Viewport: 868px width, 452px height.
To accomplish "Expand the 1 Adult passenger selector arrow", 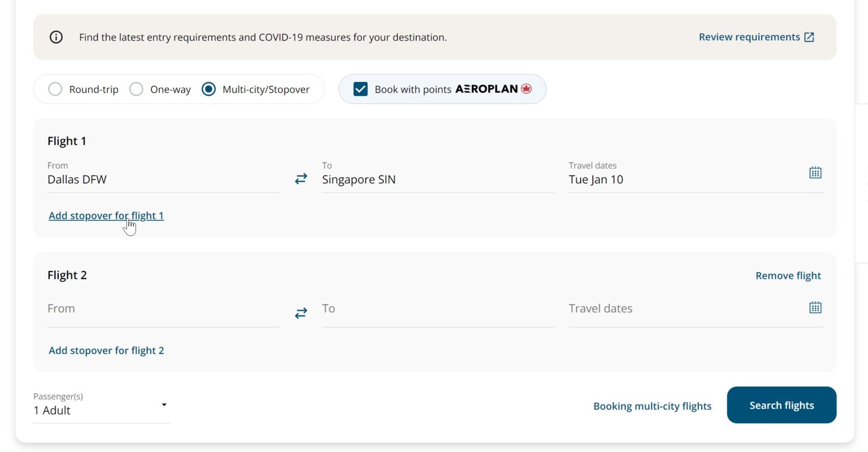I will (x=164, y=404).
